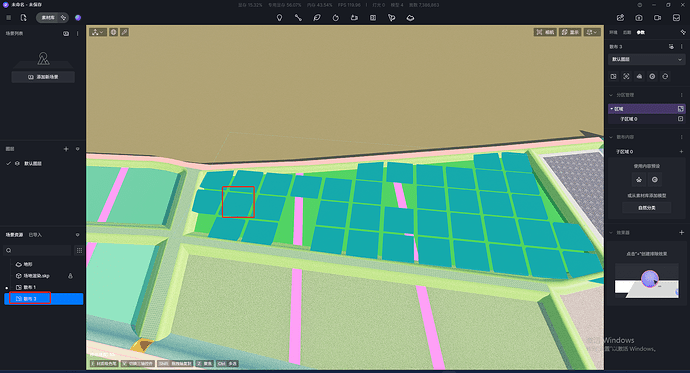Screen dimensions: 690x373
Task: Click the camera capture icon at top right
Action: [x=639, y=18]
